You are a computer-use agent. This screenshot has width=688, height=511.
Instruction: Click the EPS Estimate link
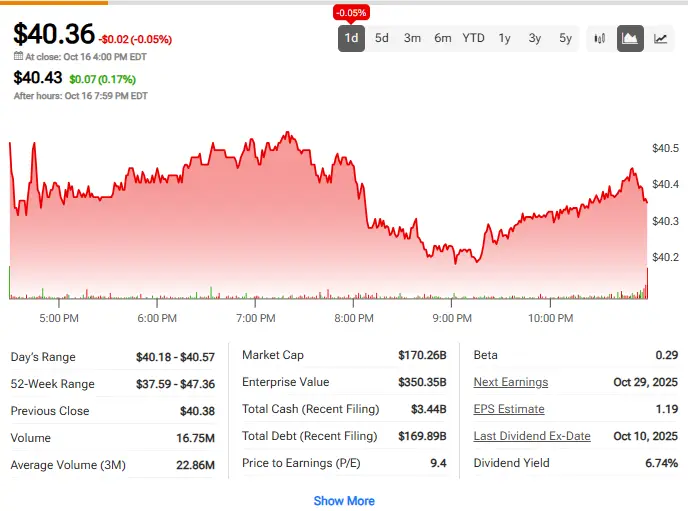(x=509, y=409)
